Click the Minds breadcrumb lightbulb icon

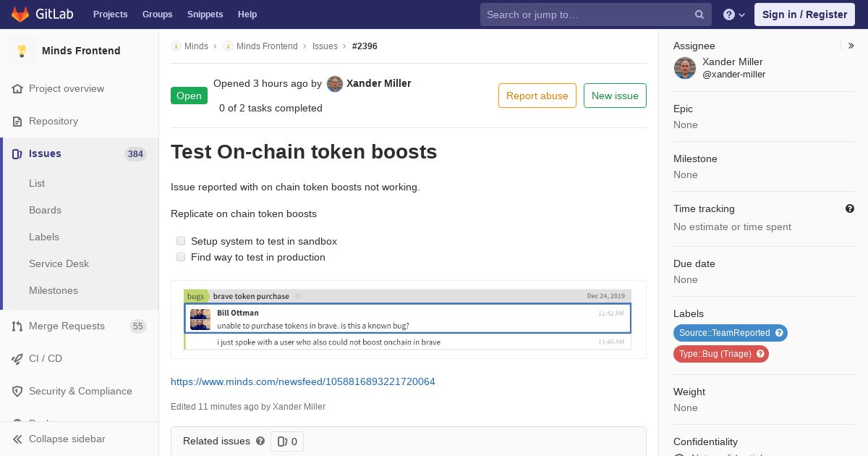tap(176, 46)
